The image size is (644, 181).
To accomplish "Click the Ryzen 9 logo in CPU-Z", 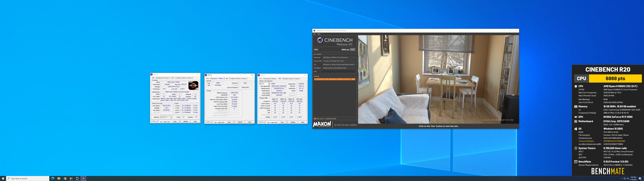I will [x=193, y=85].
